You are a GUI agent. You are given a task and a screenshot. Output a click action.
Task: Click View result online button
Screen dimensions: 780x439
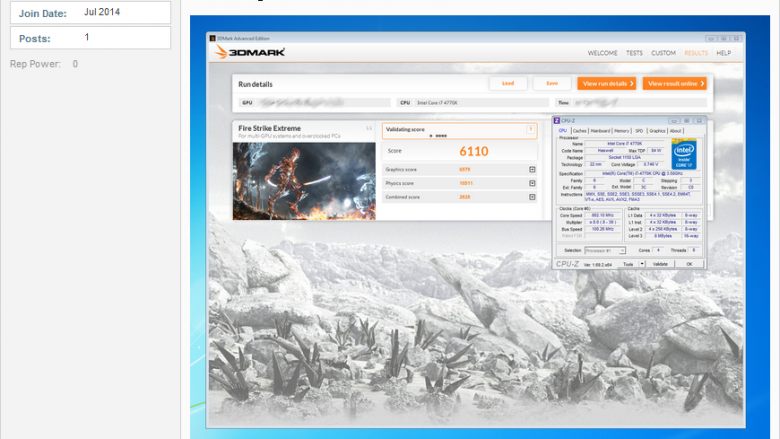674,84
